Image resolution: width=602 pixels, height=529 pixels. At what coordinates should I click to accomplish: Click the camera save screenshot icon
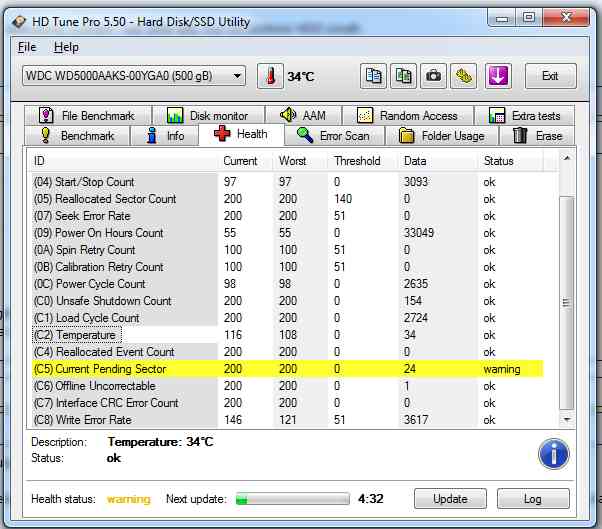coord(433,76)
